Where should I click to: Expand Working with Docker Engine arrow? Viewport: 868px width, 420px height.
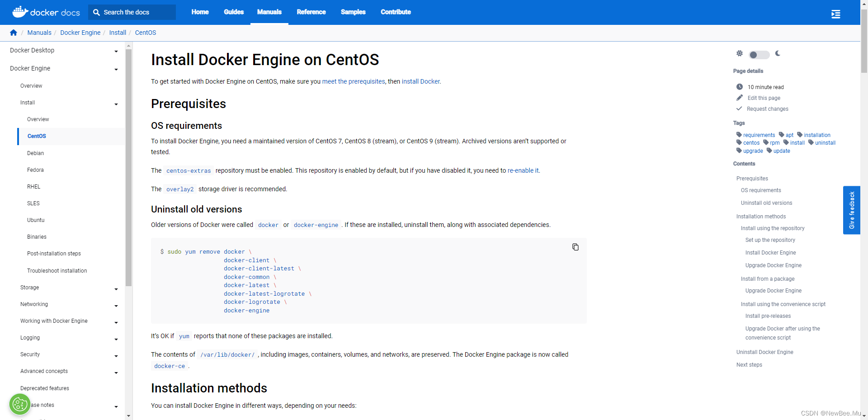click(116, 323)
